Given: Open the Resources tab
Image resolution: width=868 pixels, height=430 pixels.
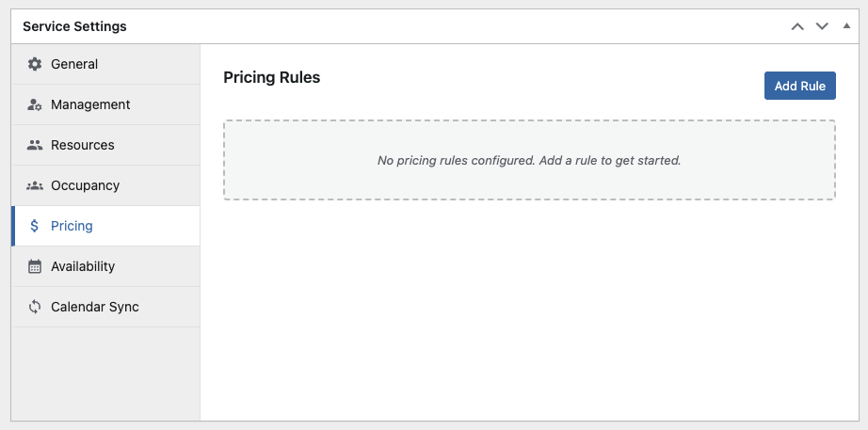Looking at the screenshot, I should 83,145.
